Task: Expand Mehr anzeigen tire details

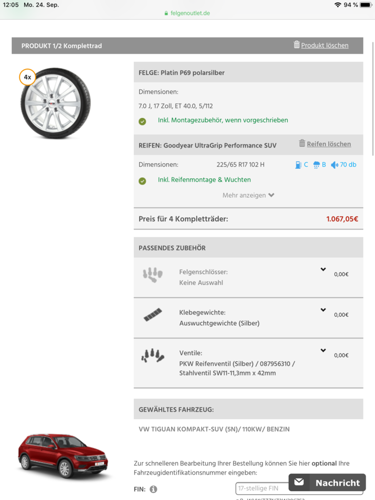Action: coord(248,195)
